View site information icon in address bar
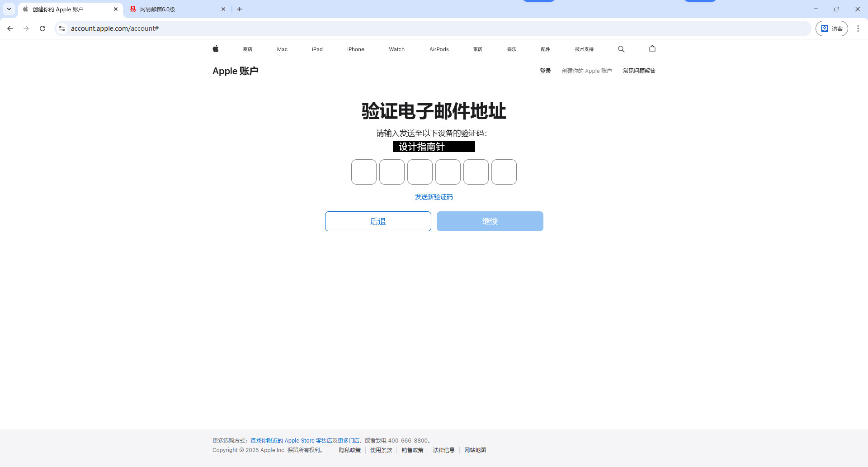This screenshot has width=868, height=467. (x=62, y=29)
